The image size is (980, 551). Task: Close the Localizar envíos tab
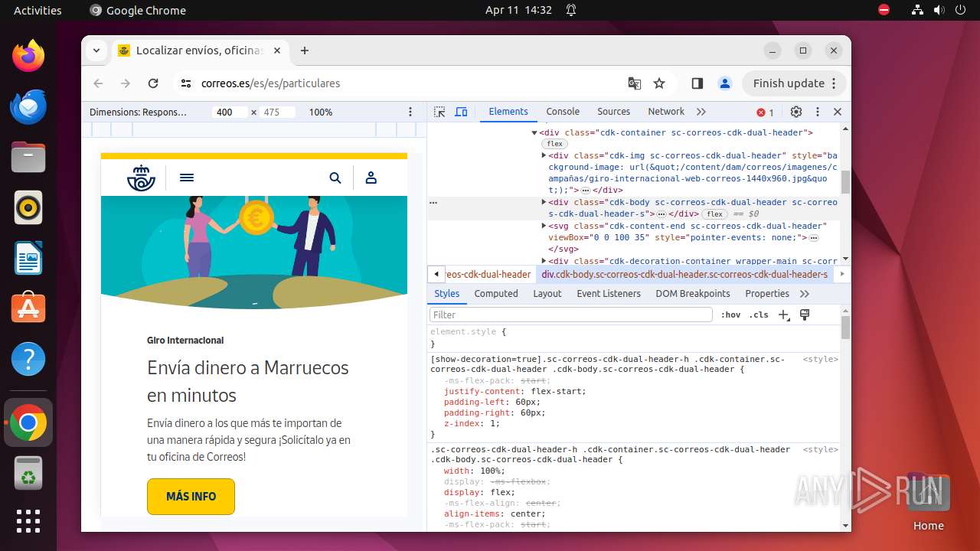click(x=277, y=51)
